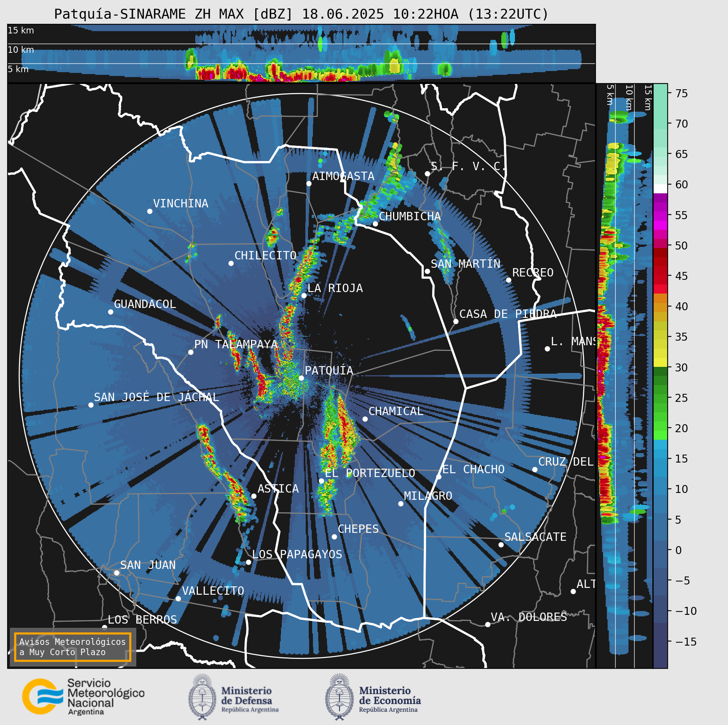Viewport: 728px width, 725px height.
Task: Click the '15 km' label in side profile
Action: point(648,98)
